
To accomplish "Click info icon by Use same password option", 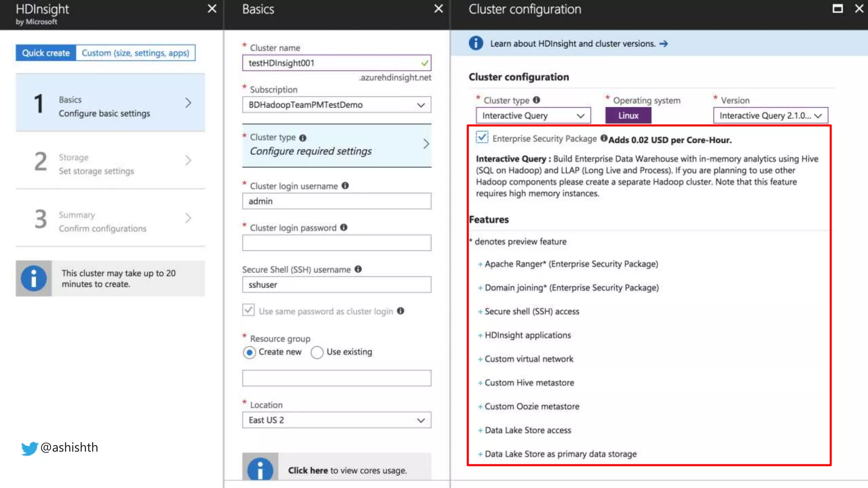I will tap(401, 311).
